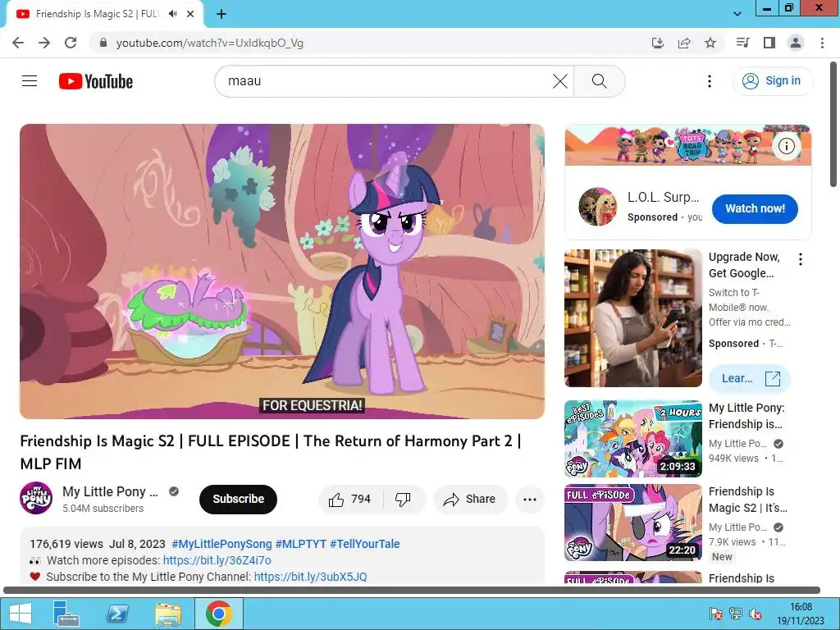The height and width of the screenshot is (630, 840).
Task: Reload the current page
Action: (71, 43)
